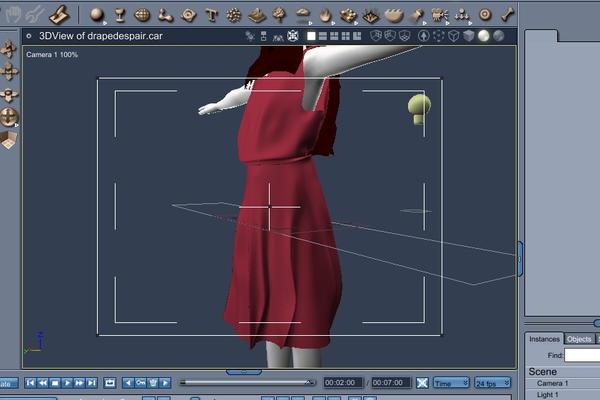Open the 3DView title bullet menu

[29, 36]
